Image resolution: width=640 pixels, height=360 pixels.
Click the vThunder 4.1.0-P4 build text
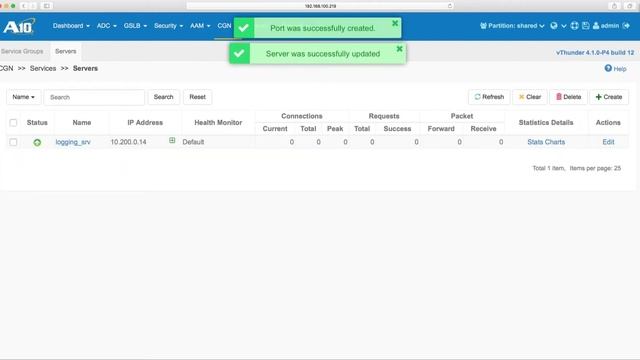coord(595,53)
